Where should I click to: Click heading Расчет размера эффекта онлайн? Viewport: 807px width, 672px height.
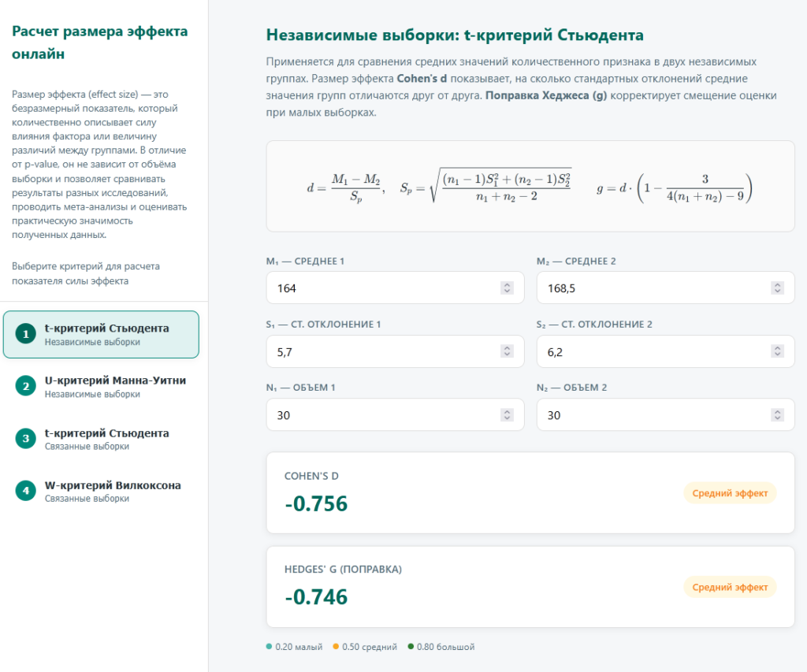click(x=100, y=43)
